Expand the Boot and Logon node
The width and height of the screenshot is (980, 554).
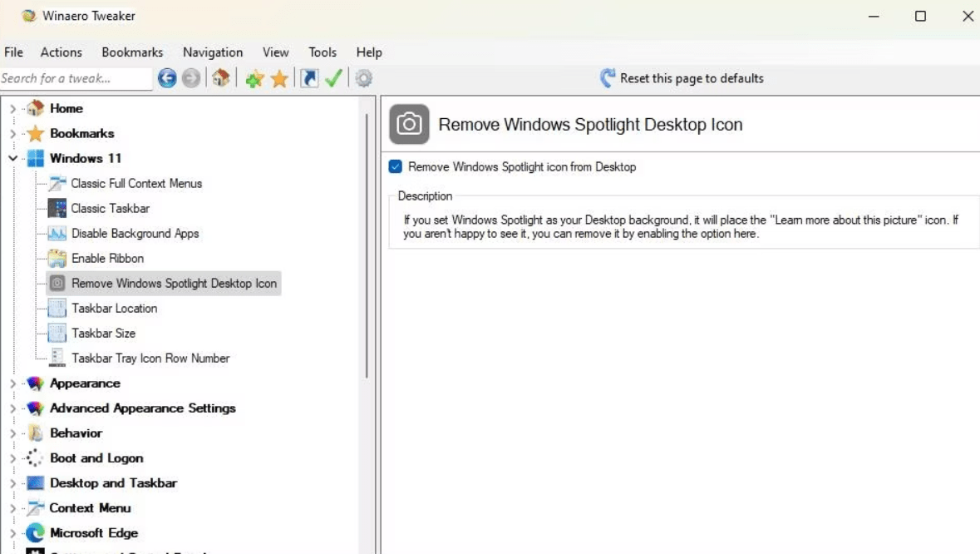click(x=12, y=458)
